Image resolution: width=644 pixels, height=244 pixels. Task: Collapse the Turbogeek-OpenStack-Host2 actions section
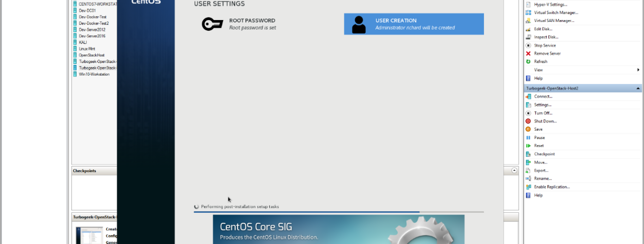(638, 88)
